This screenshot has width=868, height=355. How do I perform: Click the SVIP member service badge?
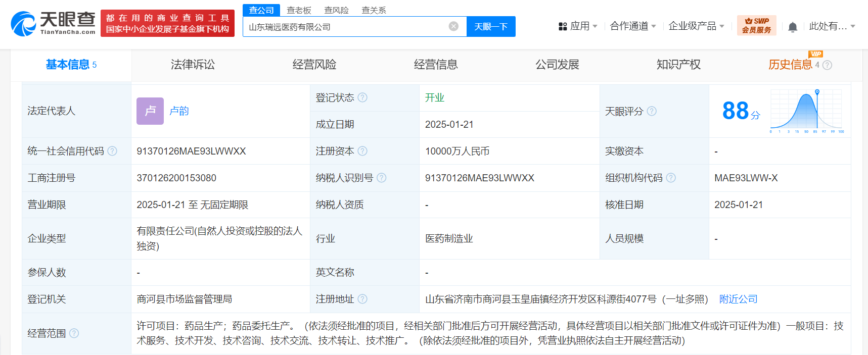click(x=756, y=25)
